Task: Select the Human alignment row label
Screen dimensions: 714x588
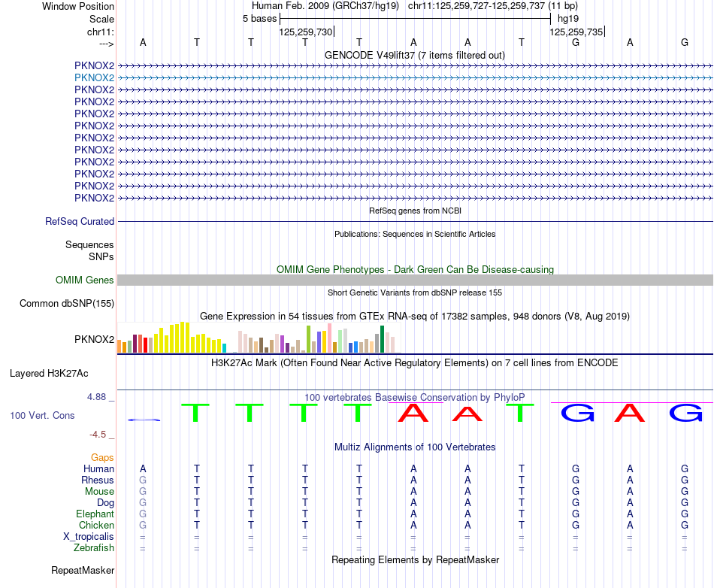Action: 98,469
